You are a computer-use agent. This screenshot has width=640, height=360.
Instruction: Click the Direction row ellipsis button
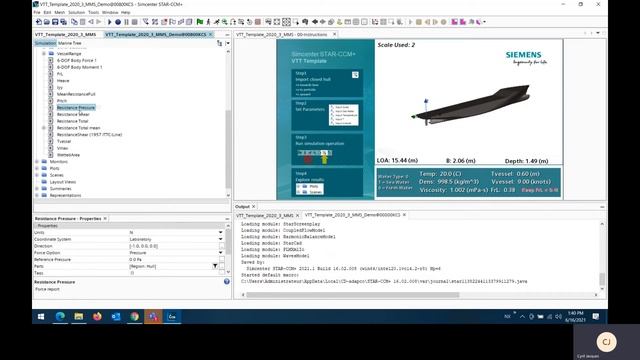(222, 246)
